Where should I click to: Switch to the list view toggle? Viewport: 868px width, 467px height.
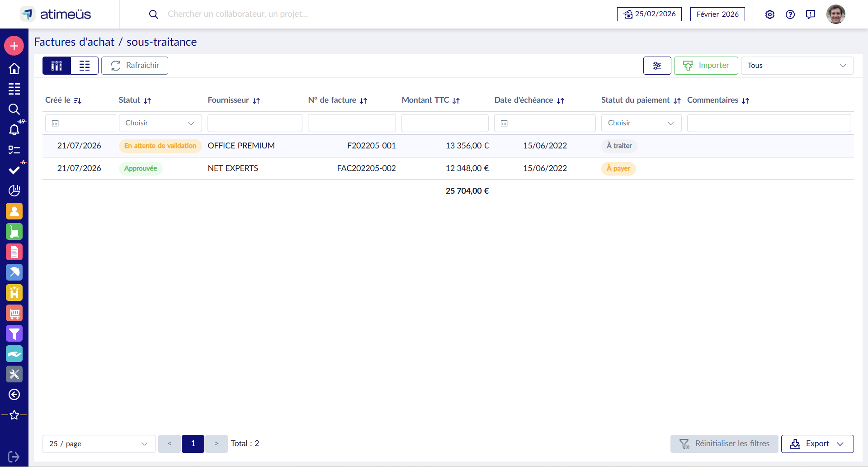coord(85,66)
